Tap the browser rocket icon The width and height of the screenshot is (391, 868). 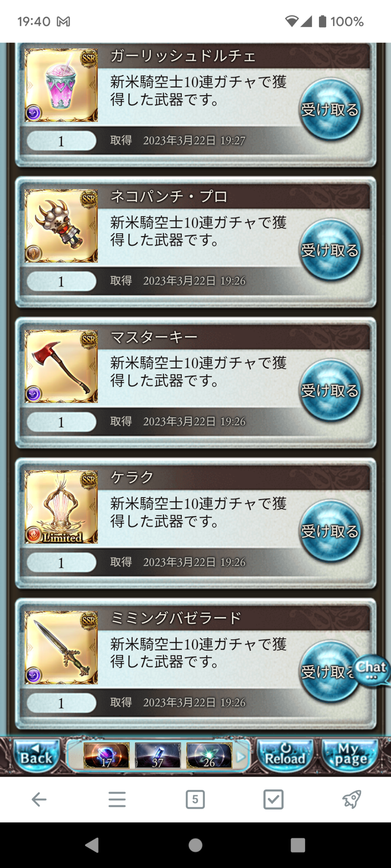tap(352, 799)
